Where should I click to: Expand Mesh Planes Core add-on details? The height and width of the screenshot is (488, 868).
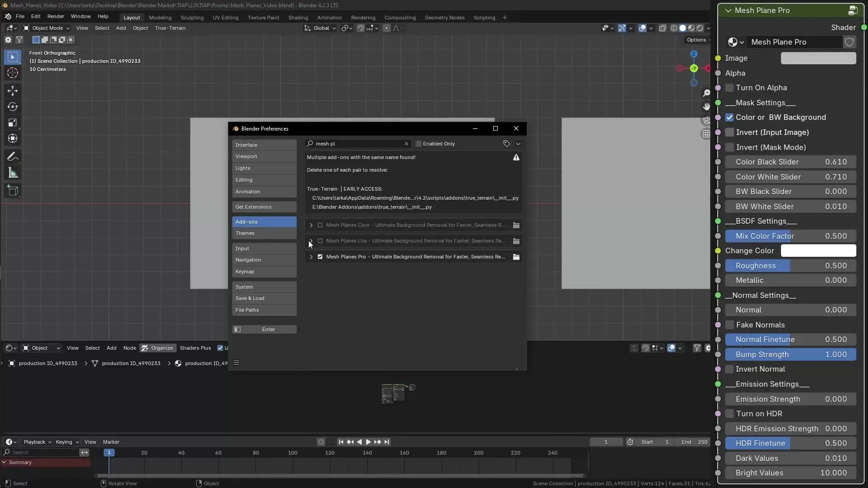point(311,225)
